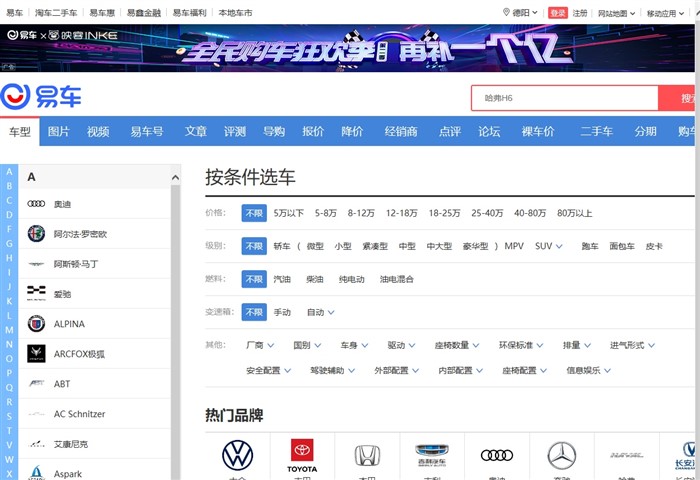This screenshot has height=480, width=700.
Task: Open Volkswagen in popular brands
Action: (238, 456)
